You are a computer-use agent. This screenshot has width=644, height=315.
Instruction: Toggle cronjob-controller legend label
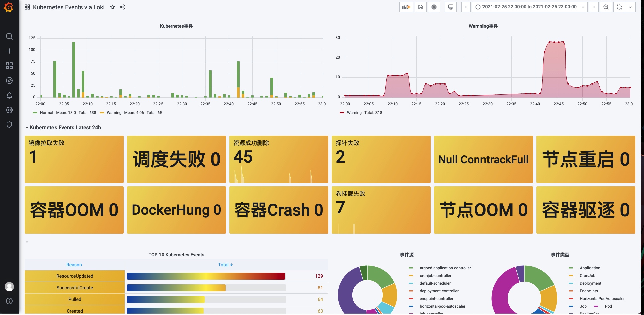pos(435,276)
